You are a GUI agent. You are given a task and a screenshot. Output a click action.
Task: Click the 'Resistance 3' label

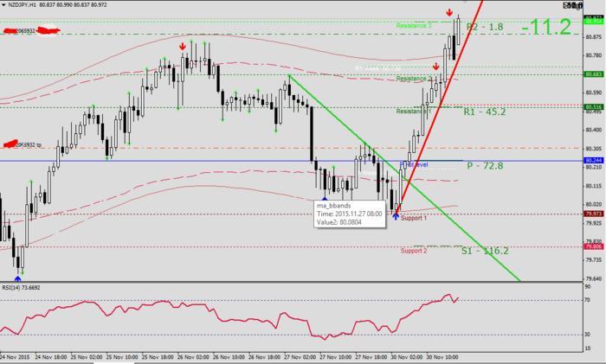pos(414,26)
